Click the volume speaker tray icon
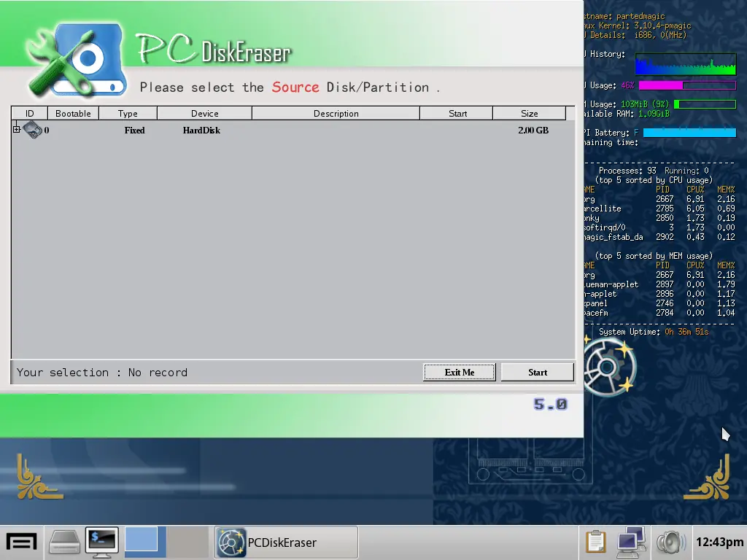Viewport: 747px width, 560px height. pos(671,542)
